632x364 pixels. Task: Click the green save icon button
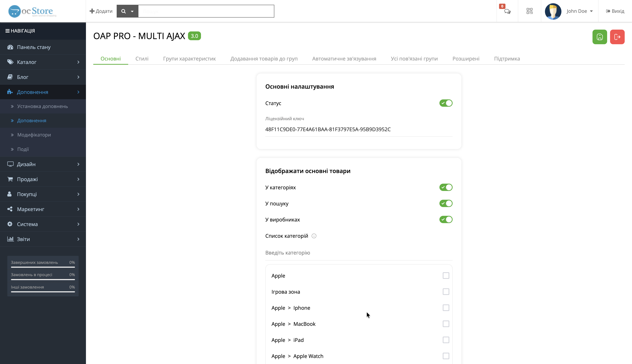(x=599, y=37)
